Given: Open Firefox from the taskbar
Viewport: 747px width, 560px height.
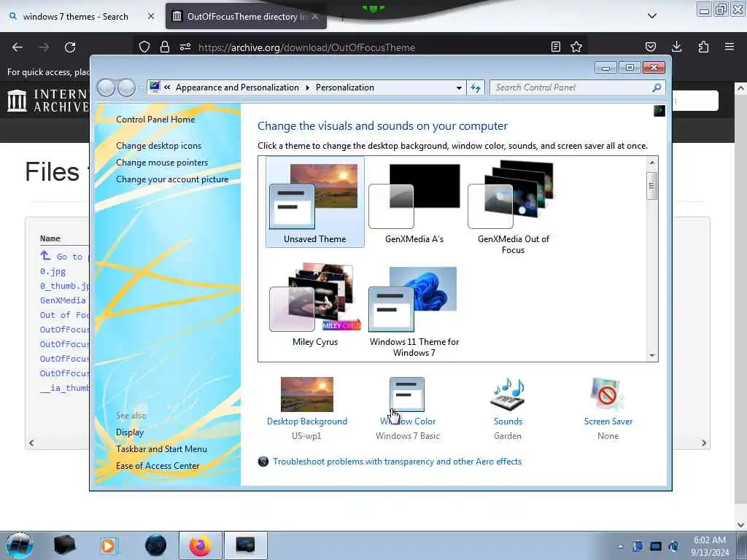Looking at the screenshot, I should click(x=200, y=545).
